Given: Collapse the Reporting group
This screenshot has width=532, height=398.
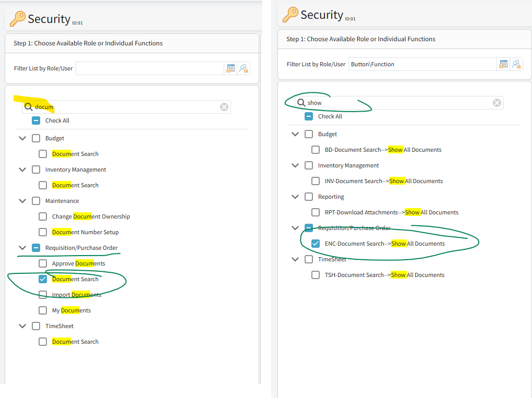Looking at the screenshot, I should point(295,197).
